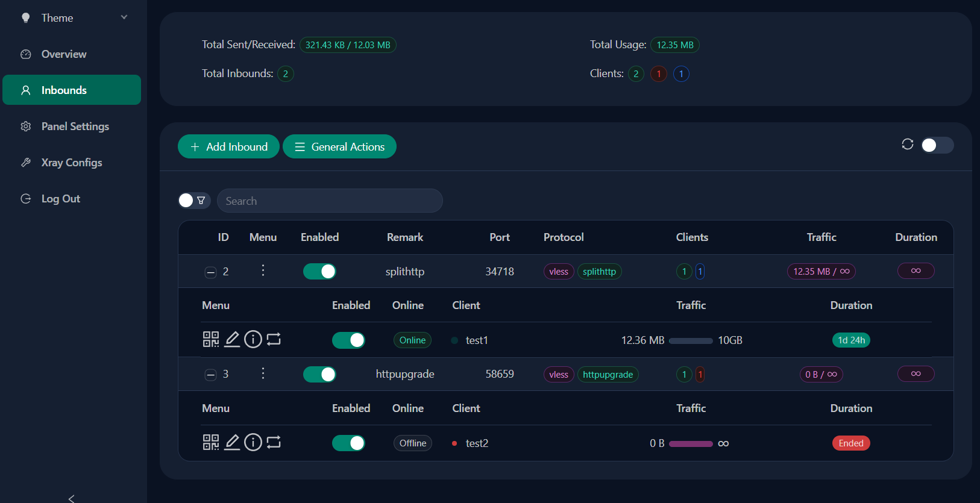Collapse the httpupgrade inbound row
The height and width of the screenshot is (503, 980).
210,375
